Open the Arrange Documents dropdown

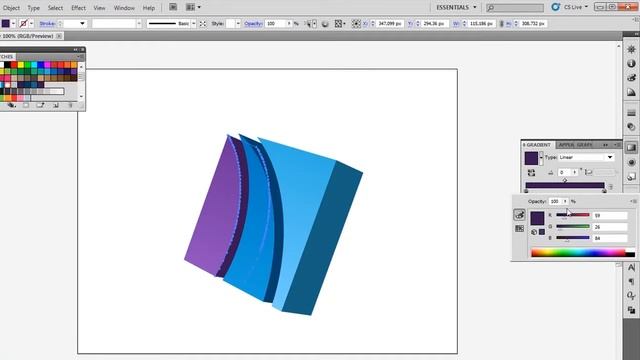pos(193,7)
